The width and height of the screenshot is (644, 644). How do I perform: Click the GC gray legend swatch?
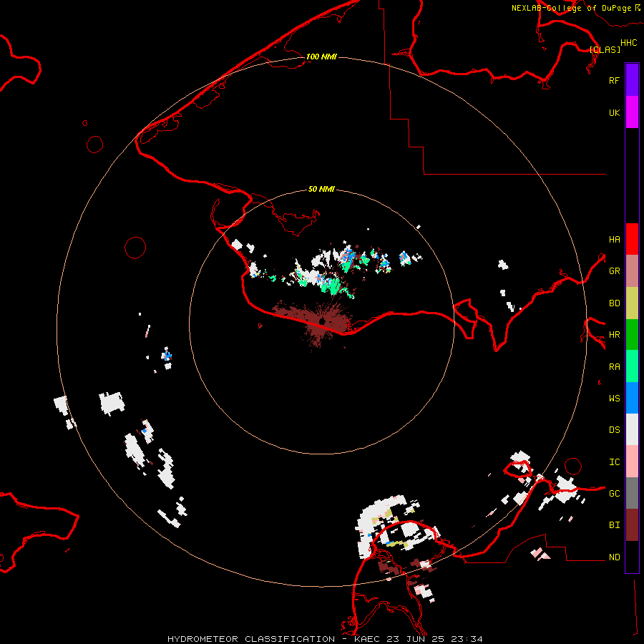click(632, 493)
